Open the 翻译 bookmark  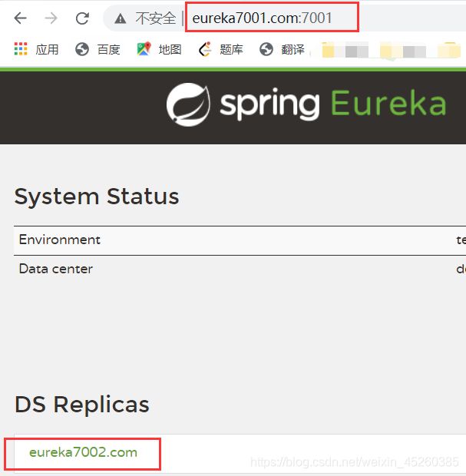point(292,49)
